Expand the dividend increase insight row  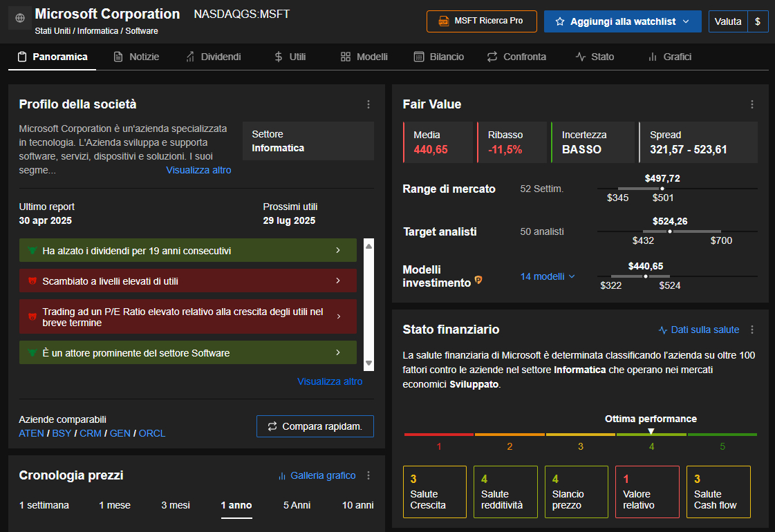(x=188, y=250)
